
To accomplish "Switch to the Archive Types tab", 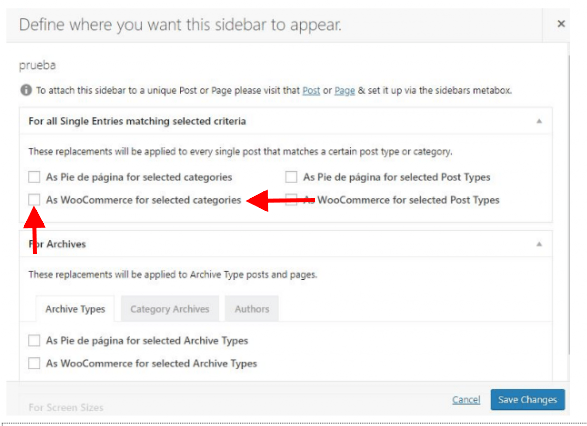I will coord(75,309).
